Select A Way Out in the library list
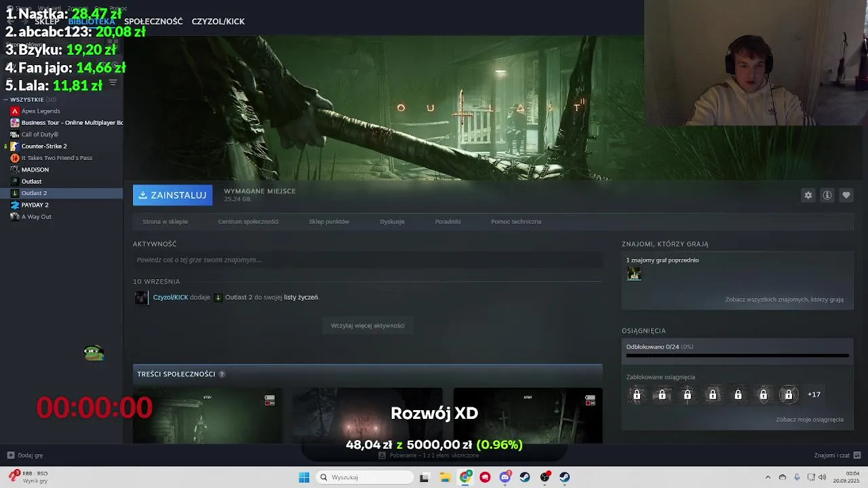Screen dimensions: 868x488 tap(36, 217)
